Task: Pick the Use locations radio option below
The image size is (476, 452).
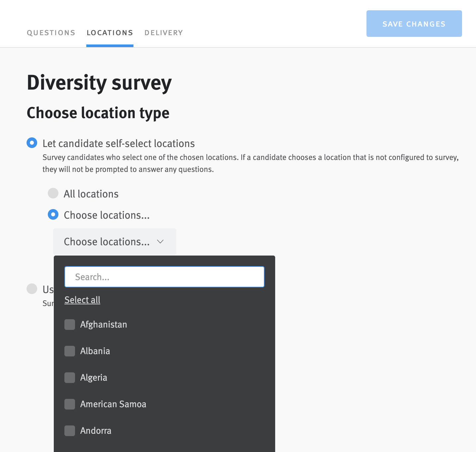Action: [32, 289]
